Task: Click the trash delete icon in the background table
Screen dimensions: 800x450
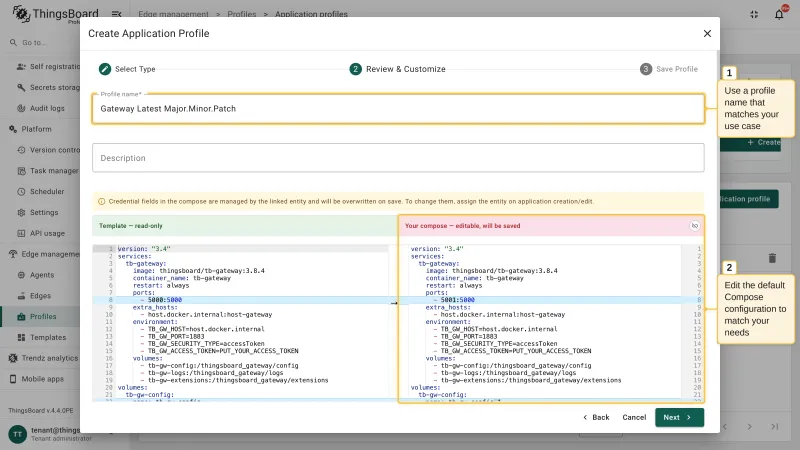Action: pyautogui.click(x=772, y=258)
